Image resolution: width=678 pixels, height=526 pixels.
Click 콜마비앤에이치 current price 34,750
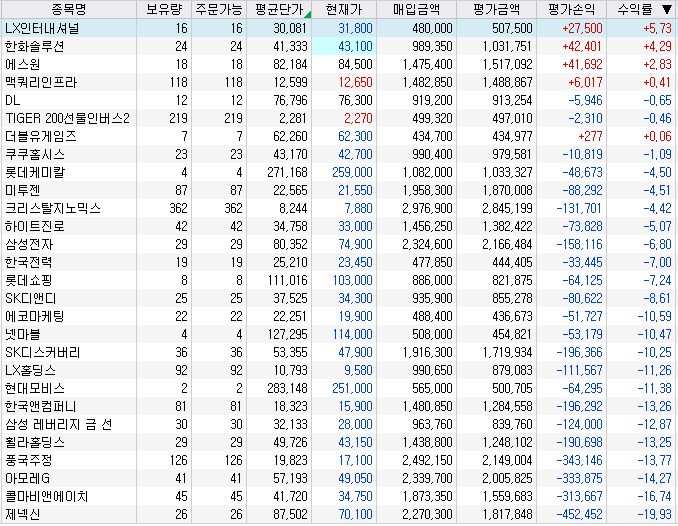click(355, 497)
